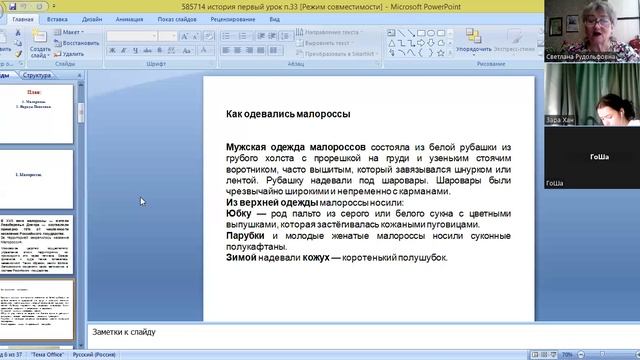Screen dimensions: 640x360
Task: Open the Quick Access toolbar customize arrow
Action: [x=53, y=7]
